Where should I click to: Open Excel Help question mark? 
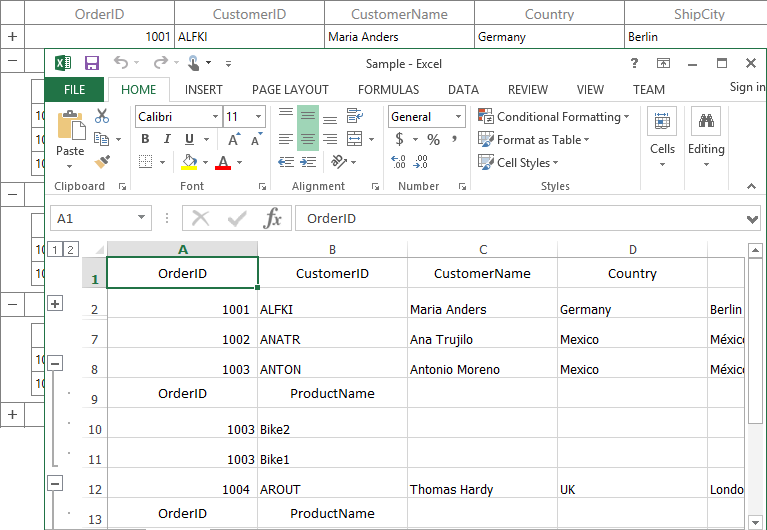point(634,63)
